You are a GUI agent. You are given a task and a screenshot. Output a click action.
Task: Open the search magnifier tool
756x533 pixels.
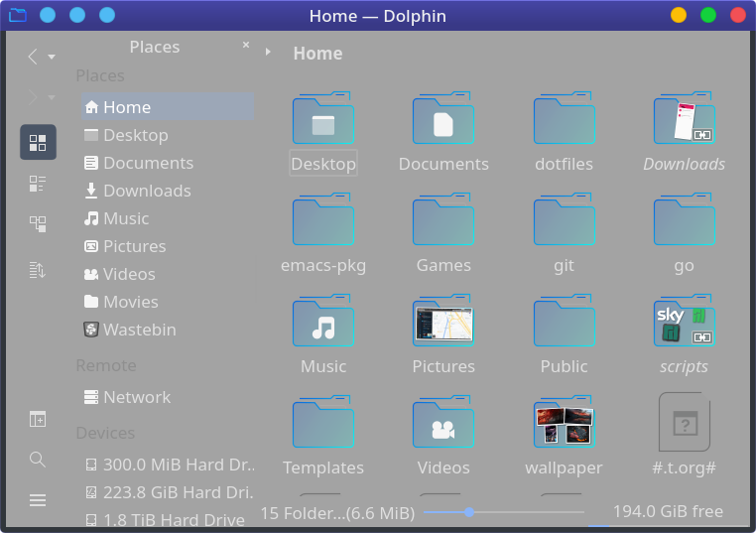point(38,459)
